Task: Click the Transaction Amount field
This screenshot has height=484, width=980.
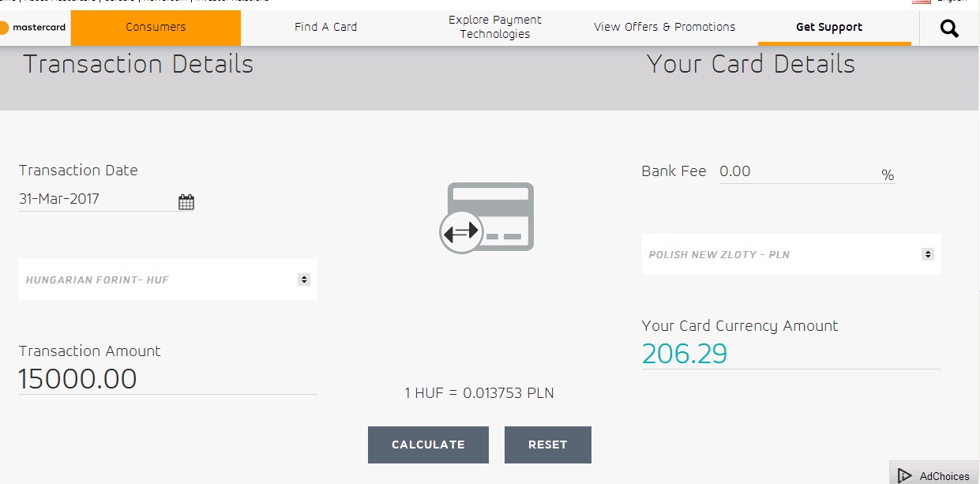Action: tap(167, 380)
